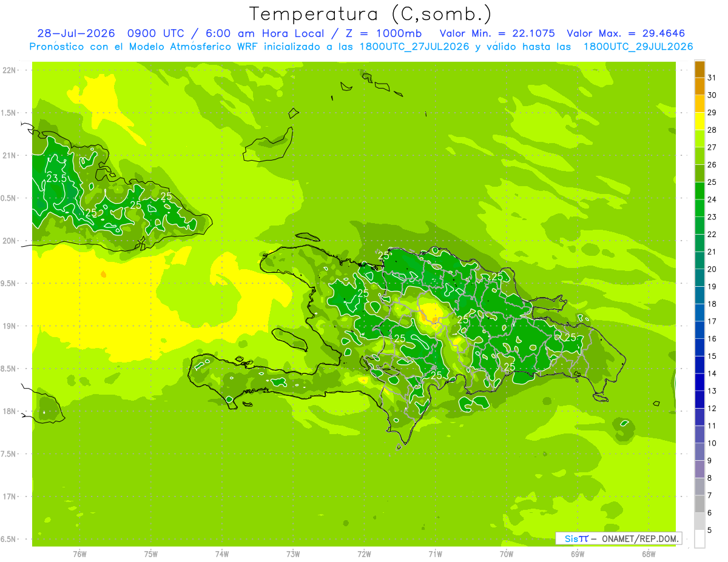Click the orange 31 swatch in color legend
The height and width of the screenshot is (562, 728).
coord(699,70)
